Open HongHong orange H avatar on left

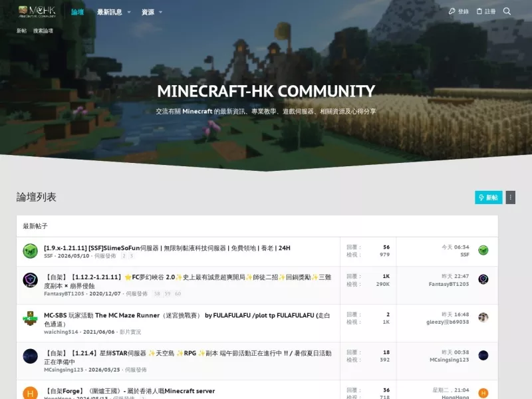click(x=30, y=393)
